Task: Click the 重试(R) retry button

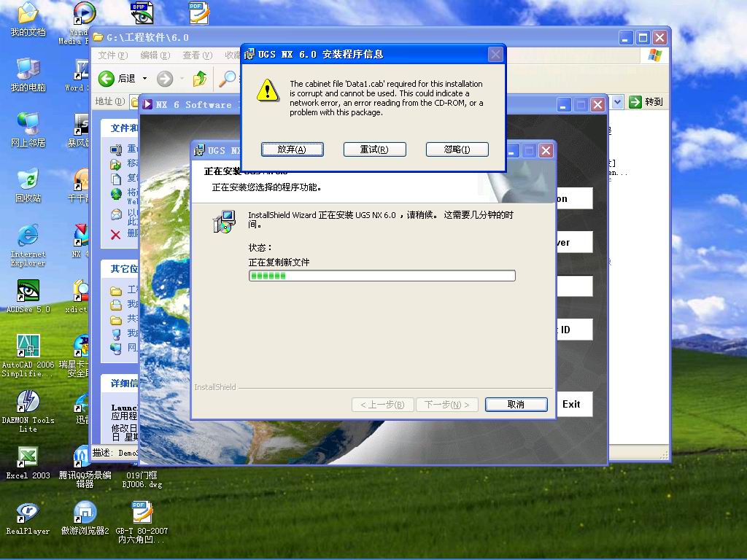Action: [x=374, y=149]
